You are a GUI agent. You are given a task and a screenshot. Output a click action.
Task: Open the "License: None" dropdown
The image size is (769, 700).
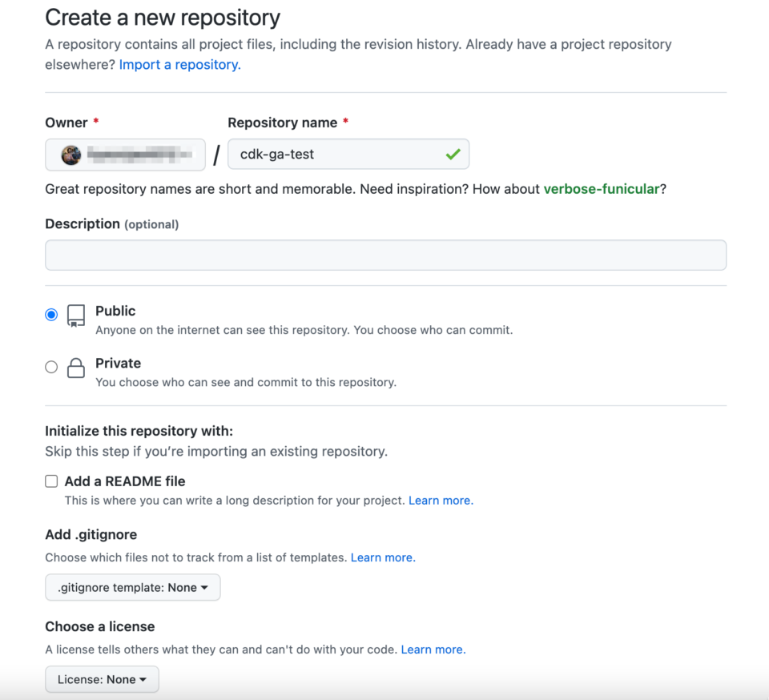pos(102,678)
